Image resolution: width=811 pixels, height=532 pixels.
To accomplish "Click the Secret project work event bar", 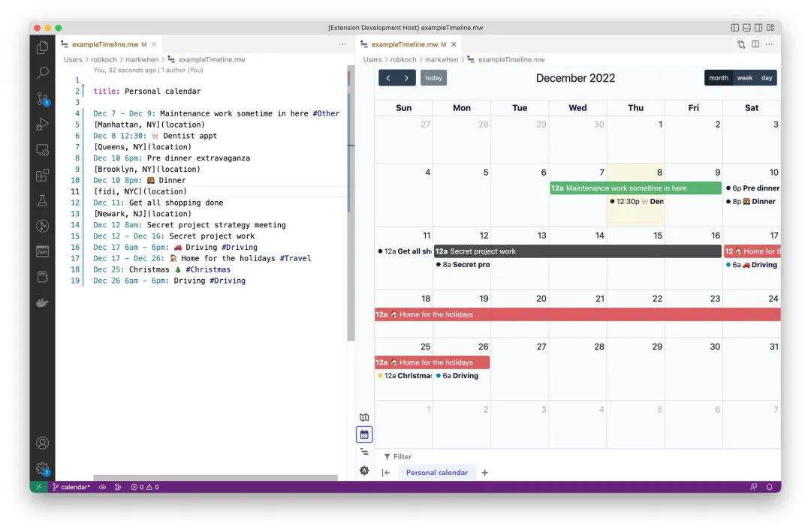I will [577, 251].
